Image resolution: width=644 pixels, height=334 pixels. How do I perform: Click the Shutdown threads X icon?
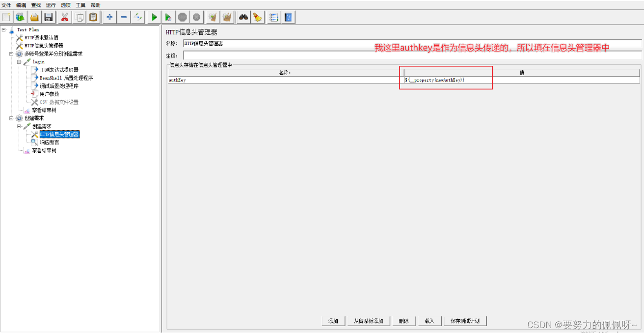coord(196,17)
